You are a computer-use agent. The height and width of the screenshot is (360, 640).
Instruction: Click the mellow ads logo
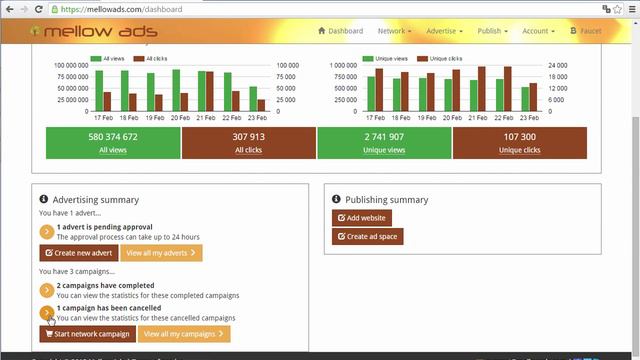[94, 31]
